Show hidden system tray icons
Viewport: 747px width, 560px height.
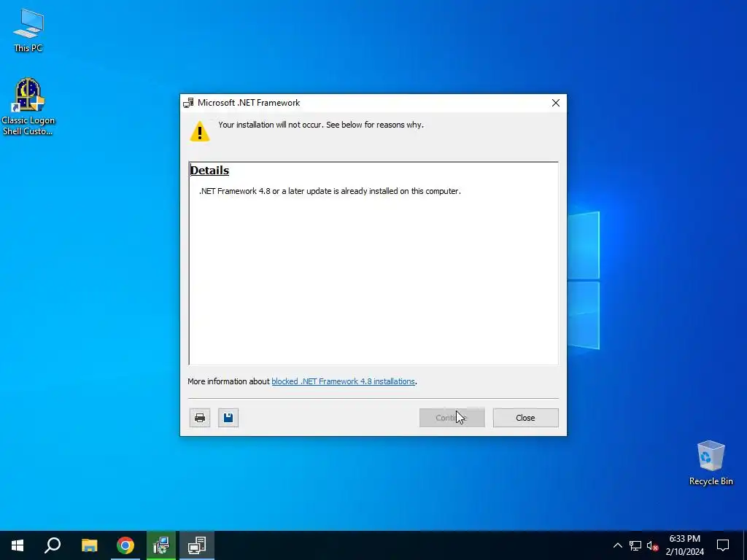tap(617, 545)
